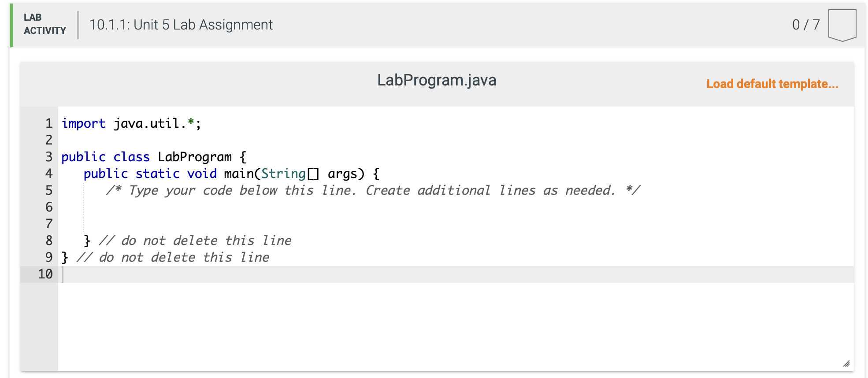Viewport: 868px width, 378px height.
Task: Select the LabProgram.java file title
Action: click(x=436, y=80)
